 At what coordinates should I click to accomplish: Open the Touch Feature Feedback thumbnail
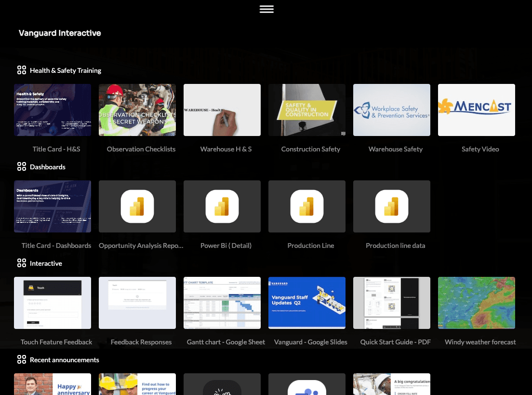coord(52,303)
